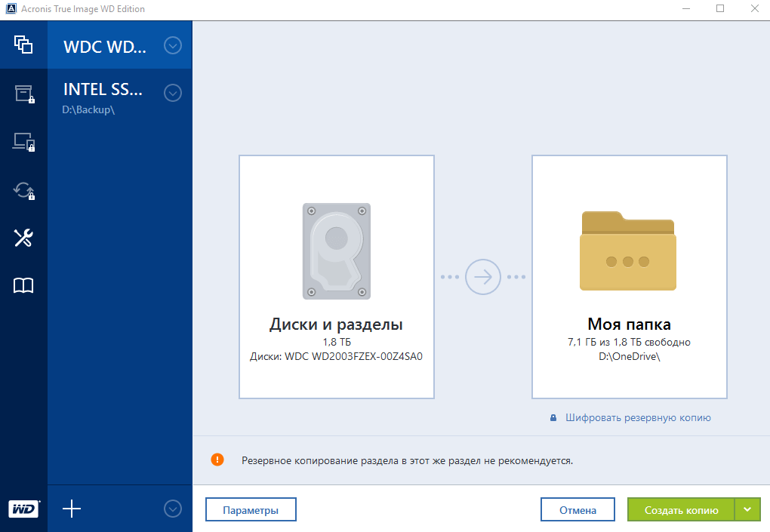Choose the backup source Диски и разделы
The image size is (770, 532).
[x=337, y=277]
